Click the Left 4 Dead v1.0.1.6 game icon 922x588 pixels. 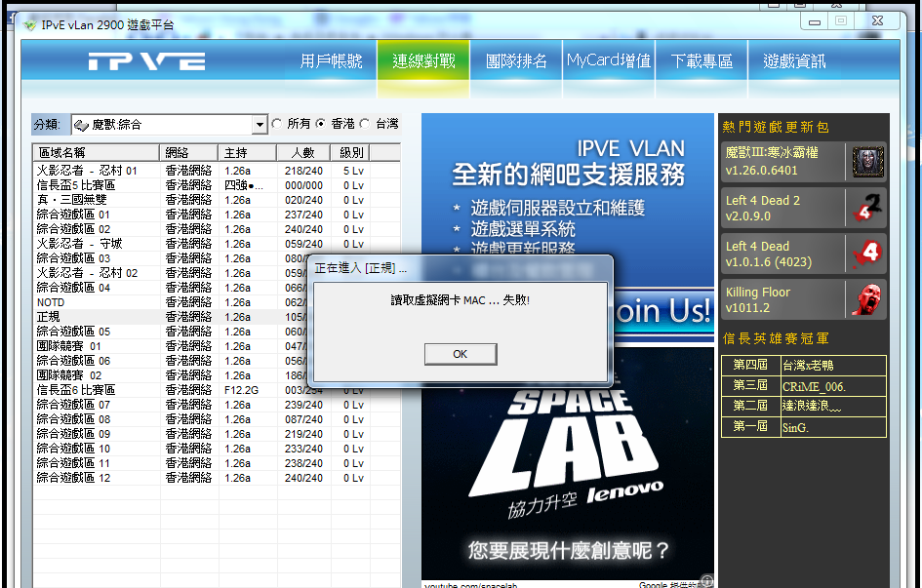868,254
